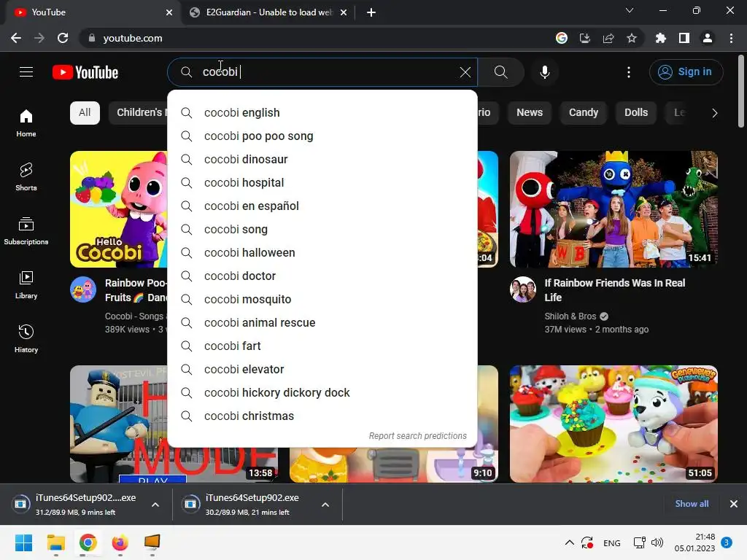
Task: Open the Shiloh & Bros channel name link
Action: tap(570, 316)
